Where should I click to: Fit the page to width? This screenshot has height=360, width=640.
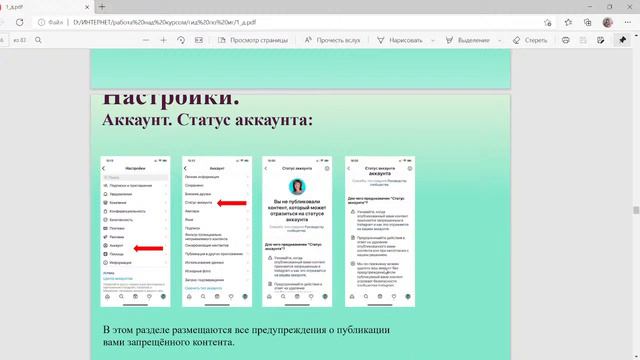[199, 40]
